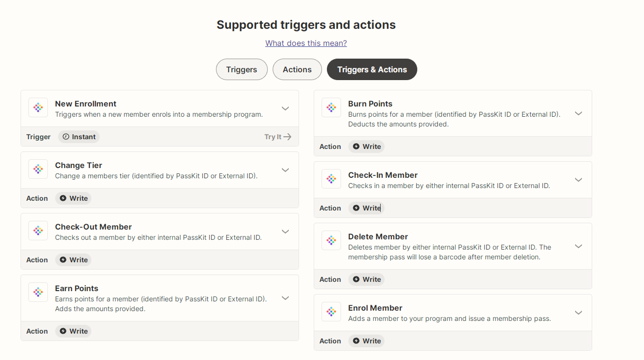644x360 pixels.
Task: Click the Instant badge under New Enrollment
Action: tap(79, 137)
